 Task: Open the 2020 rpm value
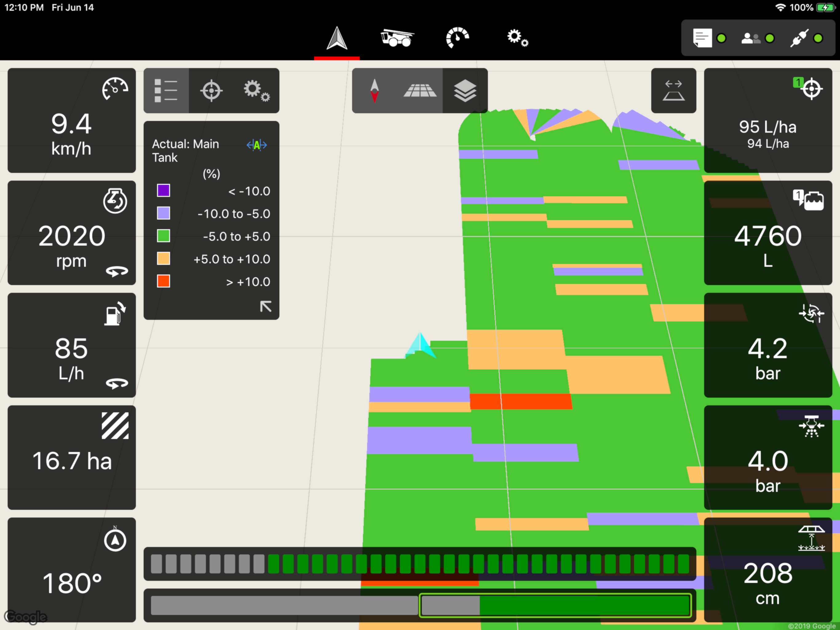click(x=72, y=236)
